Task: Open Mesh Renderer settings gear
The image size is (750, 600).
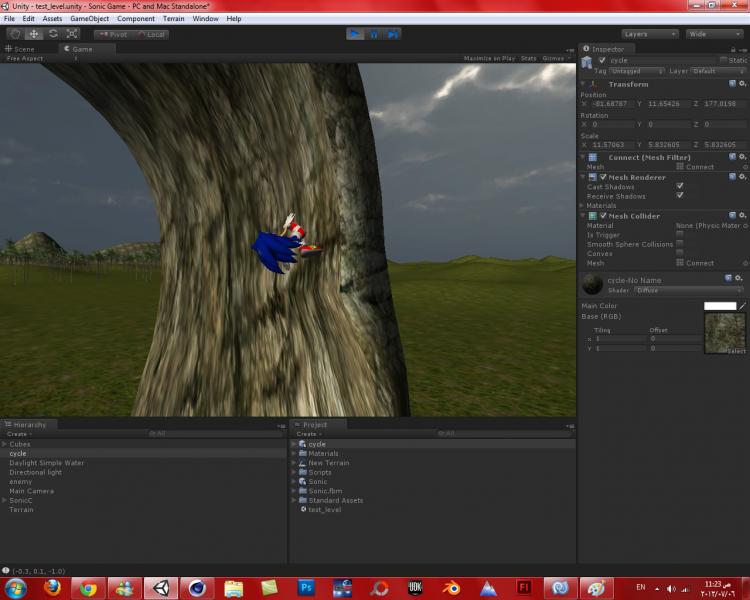Action: point(742,177)
